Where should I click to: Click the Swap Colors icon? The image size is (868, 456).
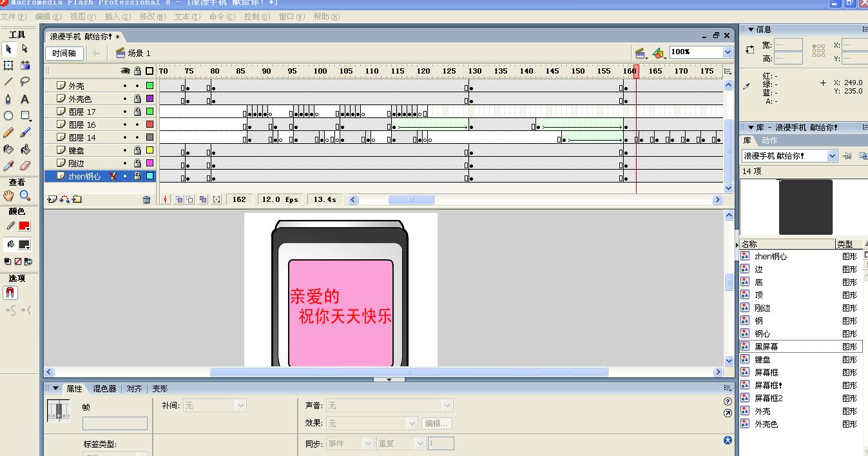28,261
